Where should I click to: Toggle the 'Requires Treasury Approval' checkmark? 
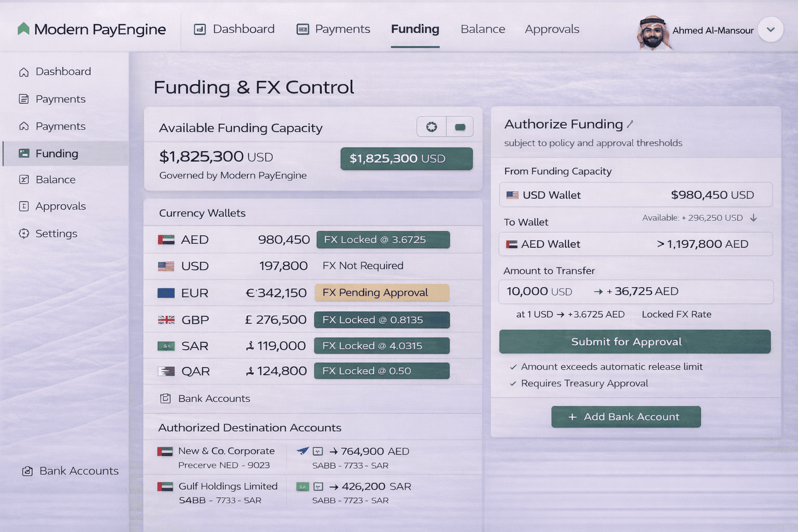click(x=513, y=383)
